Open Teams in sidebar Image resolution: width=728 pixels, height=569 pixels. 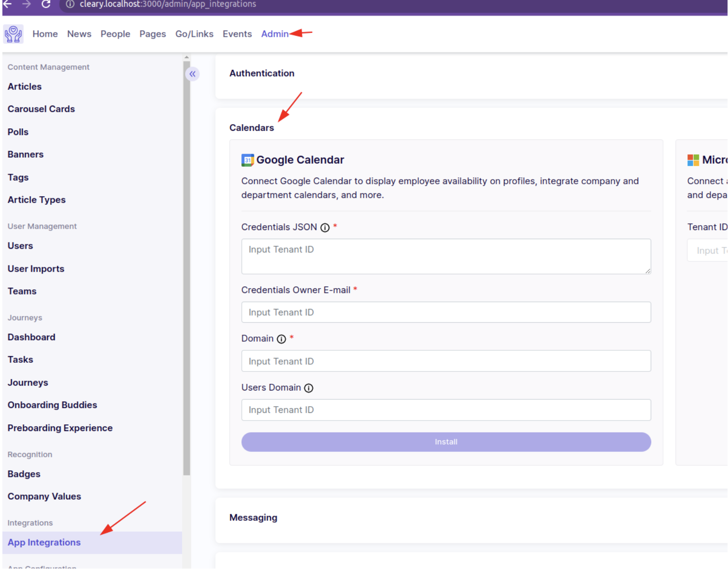pos(22,291)
